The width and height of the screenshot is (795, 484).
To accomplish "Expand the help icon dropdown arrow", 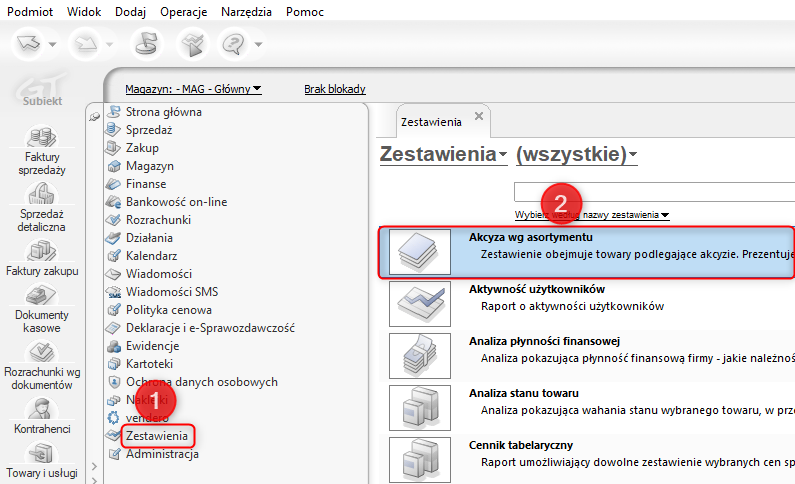I will point(258,45).
